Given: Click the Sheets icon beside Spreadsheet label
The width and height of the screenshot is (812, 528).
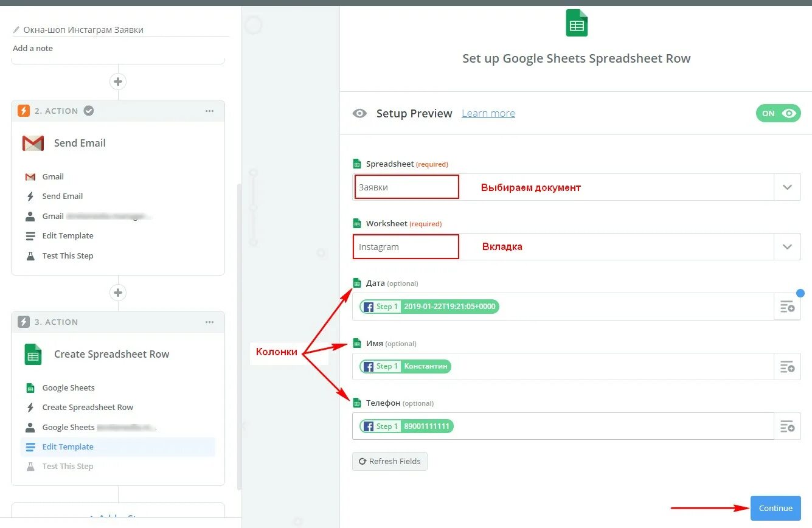Looking at the screenshot, I should coord(357,164).
